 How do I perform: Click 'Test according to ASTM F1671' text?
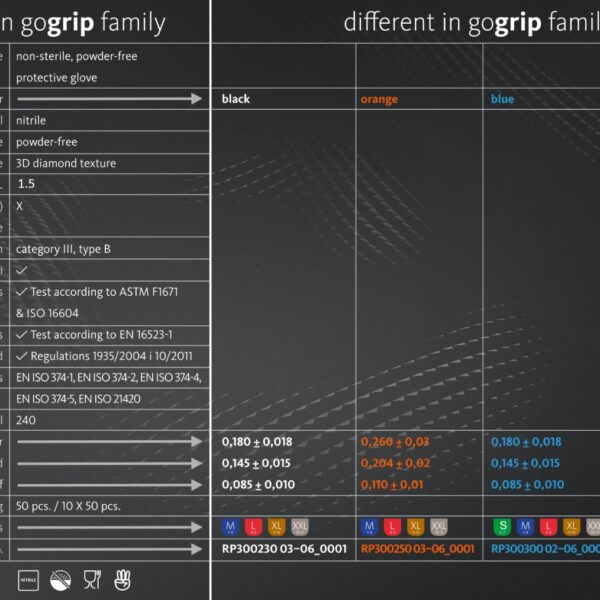104,292
